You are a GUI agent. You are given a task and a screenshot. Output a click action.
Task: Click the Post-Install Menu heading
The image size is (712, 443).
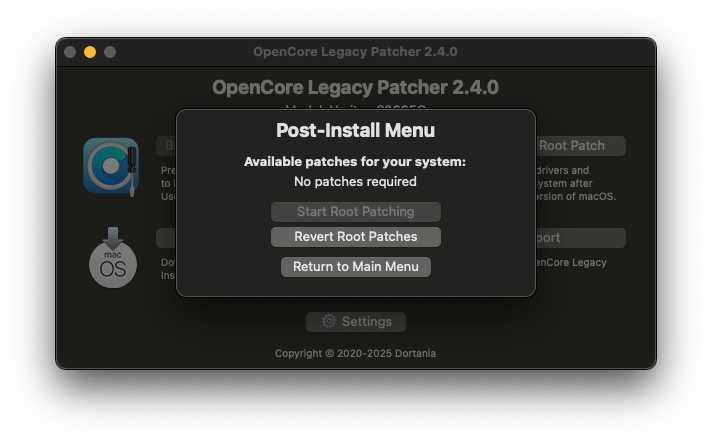356,131
